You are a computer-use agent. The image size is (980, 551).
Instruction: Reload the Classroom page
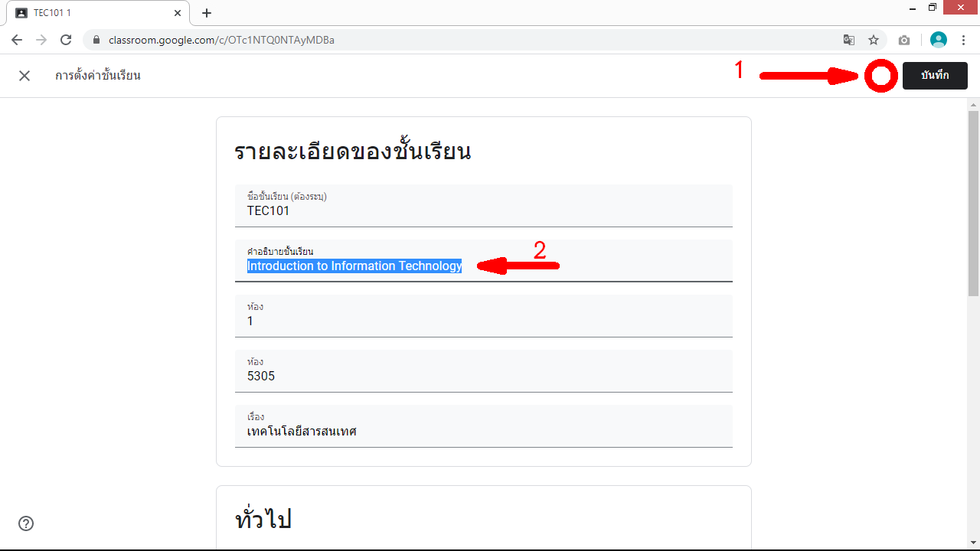[66, 40]
